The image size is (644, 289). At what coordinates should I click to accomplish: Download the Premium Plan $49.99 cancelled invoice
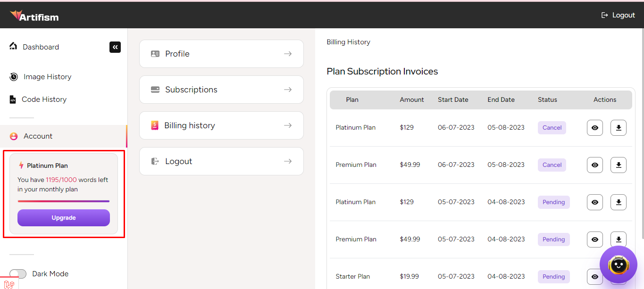[619, 165]
